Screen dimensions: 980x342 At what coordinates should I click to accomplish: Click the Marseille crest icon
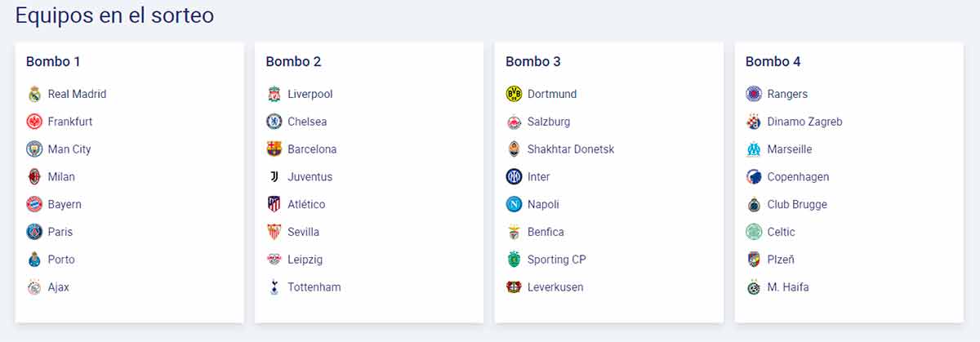754,149
